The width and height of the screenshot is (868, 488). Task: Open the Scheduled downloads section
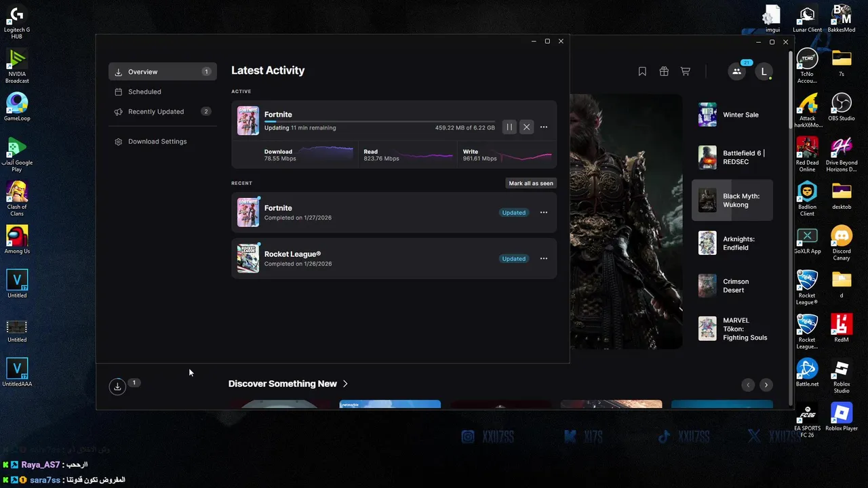click(163, 91)
